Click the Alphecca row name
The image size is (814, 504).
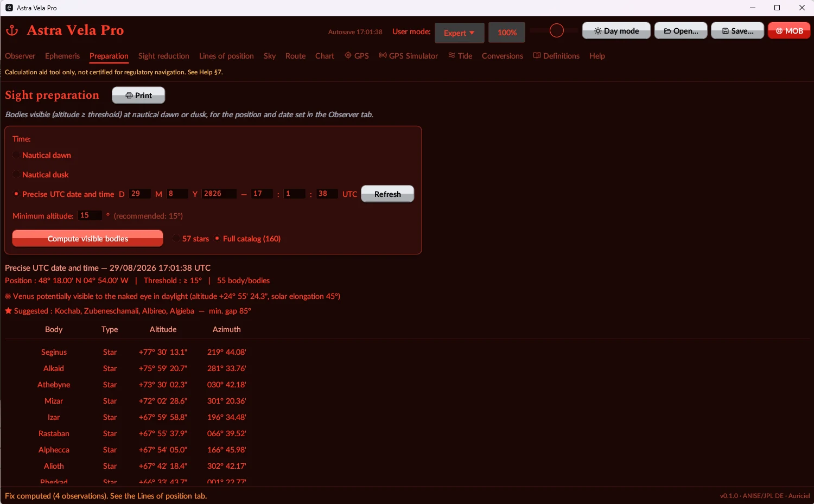pos(54,450)
